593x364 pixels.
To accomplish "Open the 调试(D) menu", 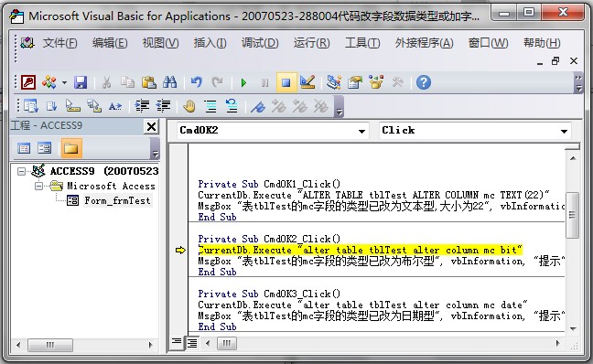I will point(260,43).
